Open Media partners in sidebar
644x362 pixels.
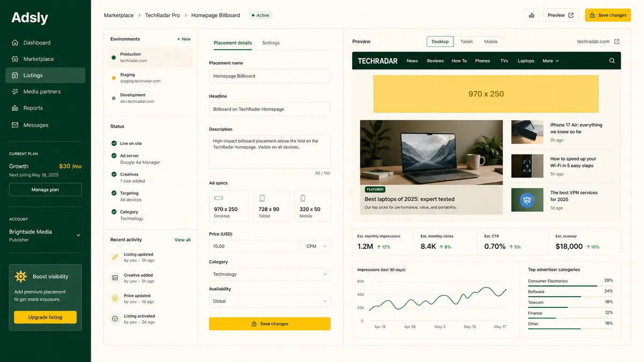click(45, 92)
